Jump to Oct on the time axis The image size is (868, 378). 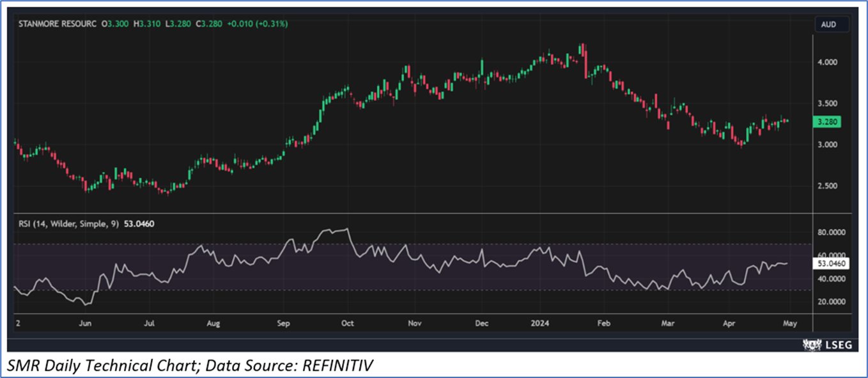pos(347,324)
